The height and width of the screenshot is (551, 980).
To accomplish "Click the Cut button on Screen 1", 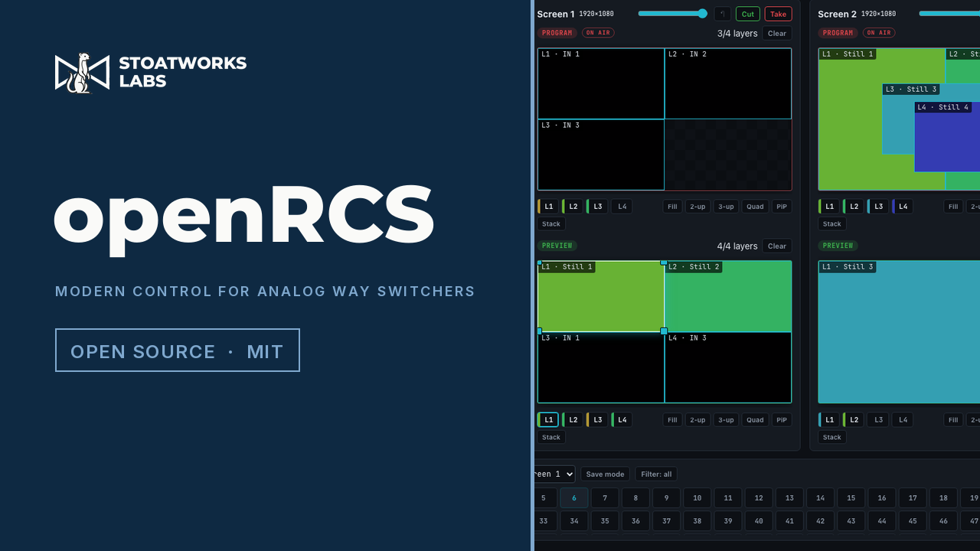I will pyautogui.click(x=748, y=14).
